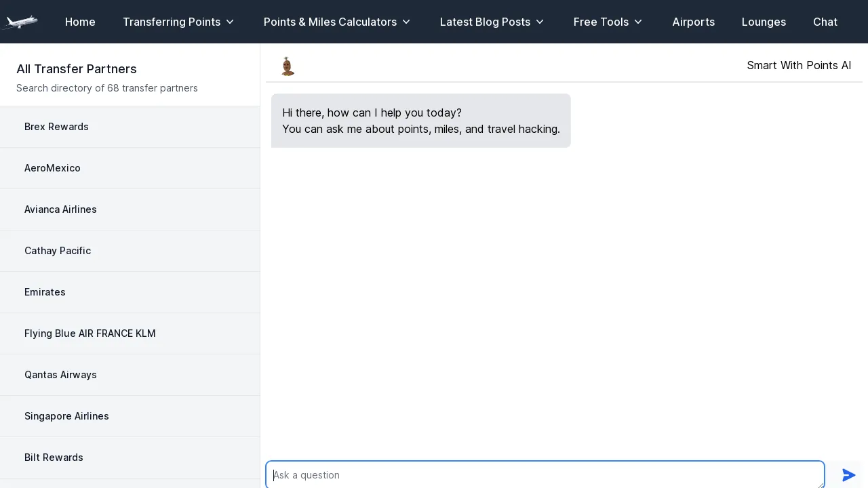Select Bilt Rewards transfer partner
The height and width of the screenshot is (488, 868).
[x=130, y=457]
